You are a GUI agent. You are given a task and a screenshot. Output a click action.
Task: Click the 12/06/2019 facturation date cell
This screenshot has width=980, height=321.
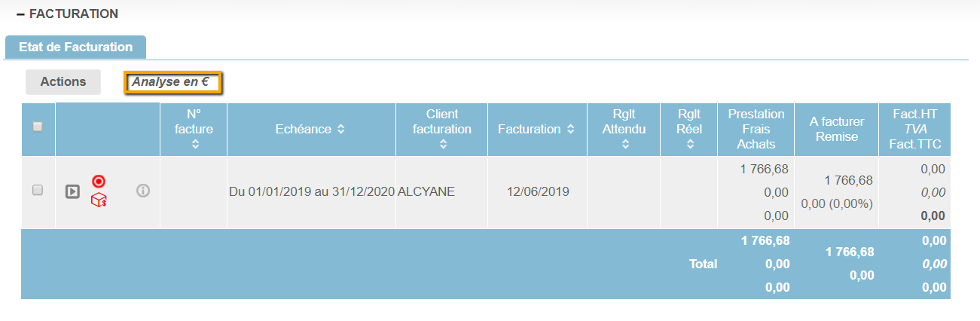(537, 192)
